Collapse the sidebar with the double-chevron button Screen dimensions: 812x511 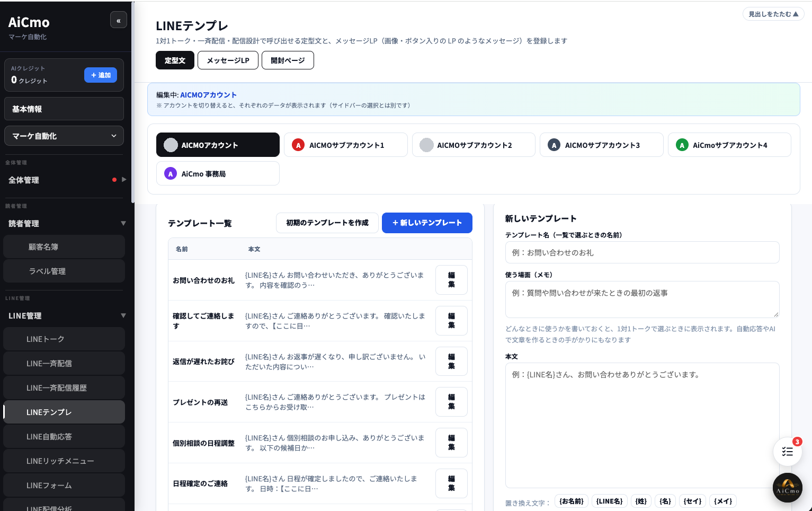click(x=119, y=20)
